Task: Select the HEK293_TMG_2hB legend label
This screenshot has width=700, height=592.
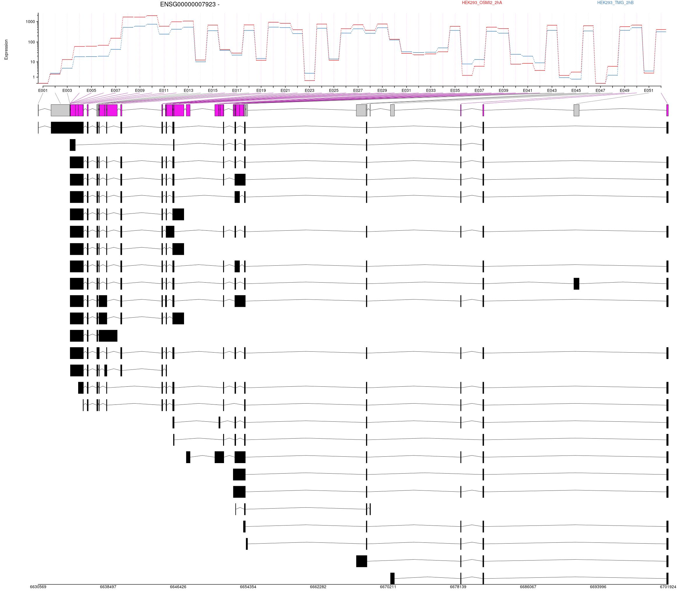Action: click(615, 3)
